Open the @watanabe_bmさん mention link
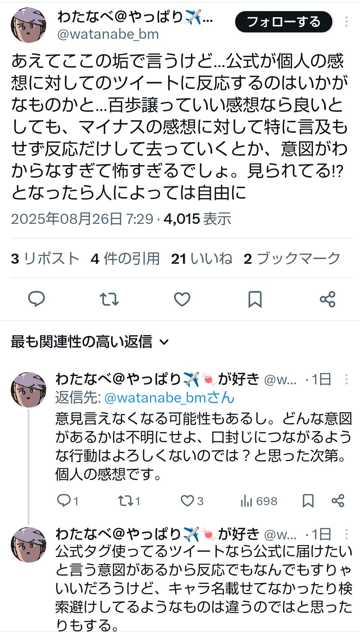The height and width of the screenshot is (644, 360). click(x=169, y=398)
